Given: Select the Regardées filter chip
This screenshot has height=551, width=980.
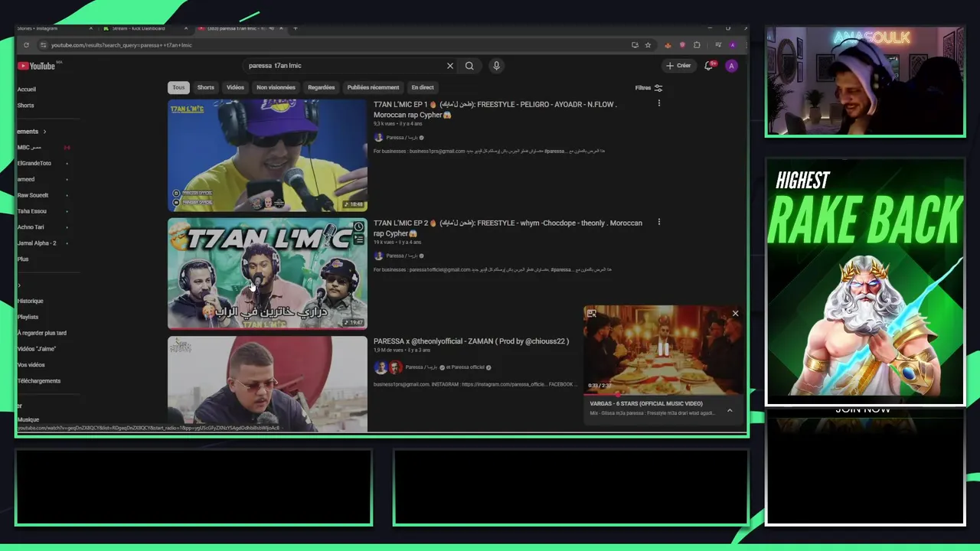Looking at the screenshot, I should click(322, 87).
